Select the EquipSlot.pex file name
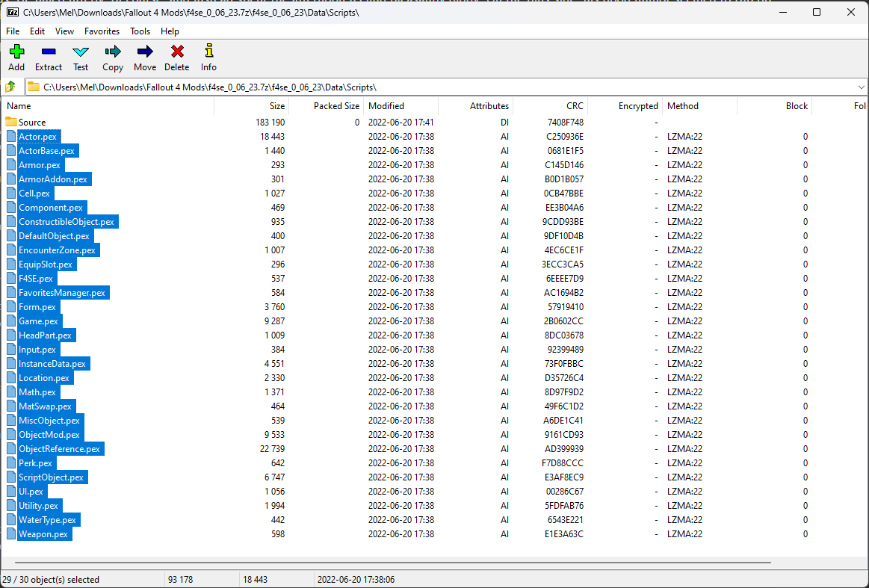This screenshot has width=869, height=588. pos(46,264)
